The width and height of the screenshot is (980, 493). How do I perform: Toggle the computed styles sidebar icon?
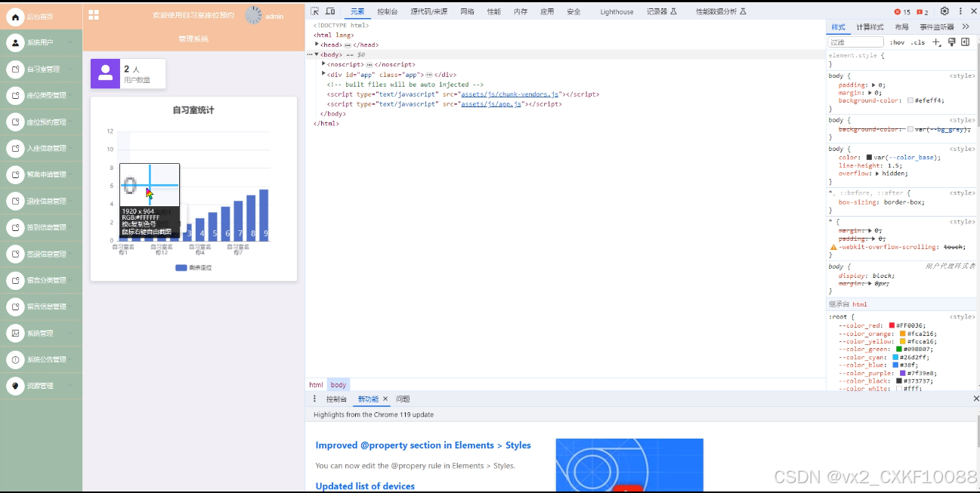(x=966, y=42)
